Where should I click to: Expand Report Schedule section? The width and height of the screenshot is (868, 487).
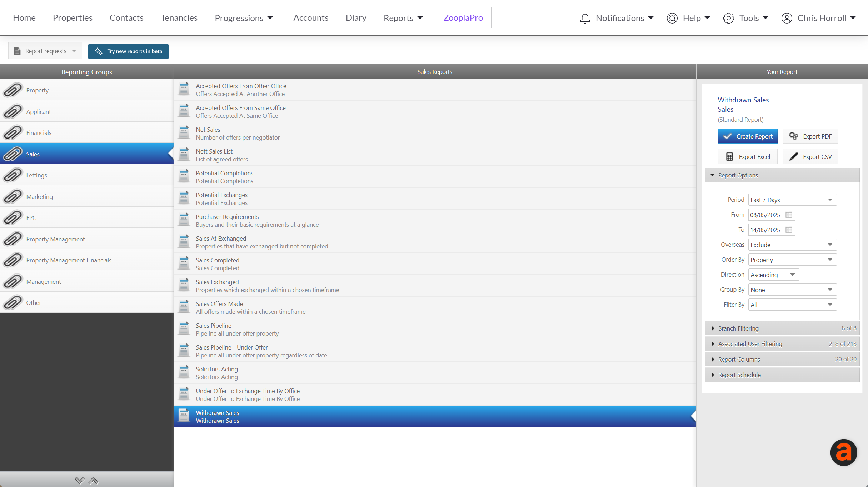pos(782,375)
